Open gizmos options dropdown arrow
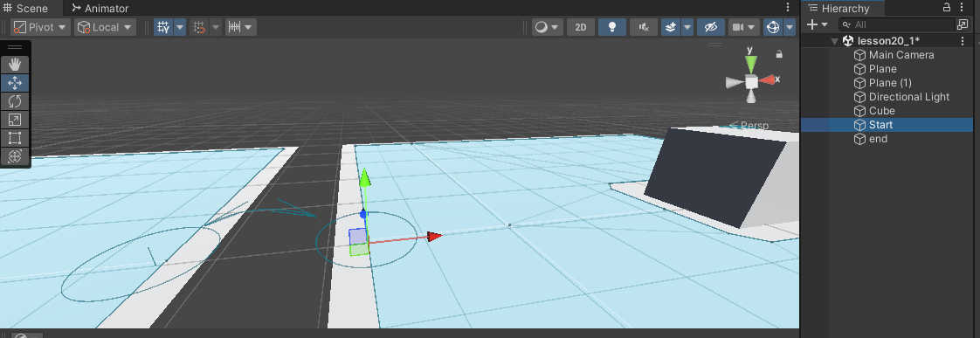The height and width of the screenshot is (338, 980). [x=790, y=27]
